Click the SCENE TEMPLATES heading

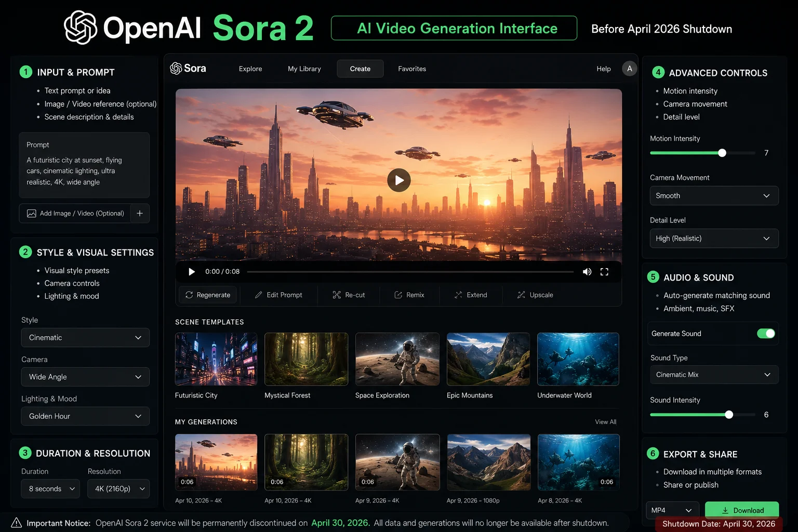point(209,322)
